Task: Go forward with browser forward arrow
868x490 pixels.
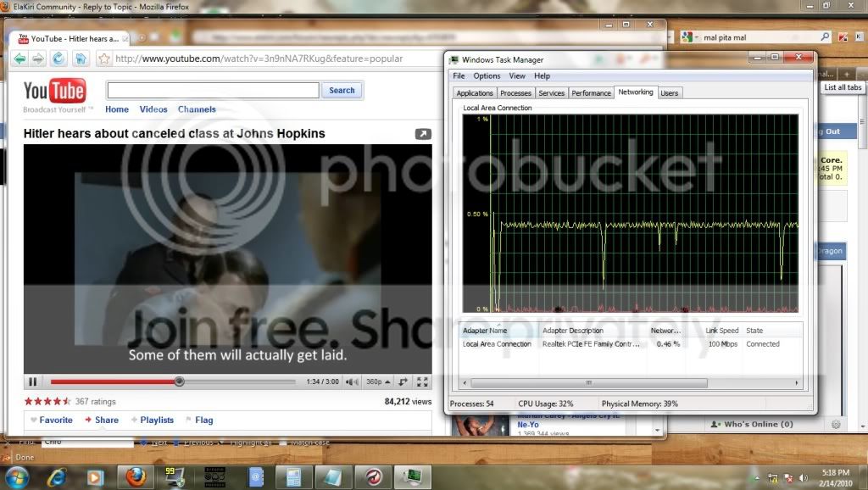Action: pos(38,58)
